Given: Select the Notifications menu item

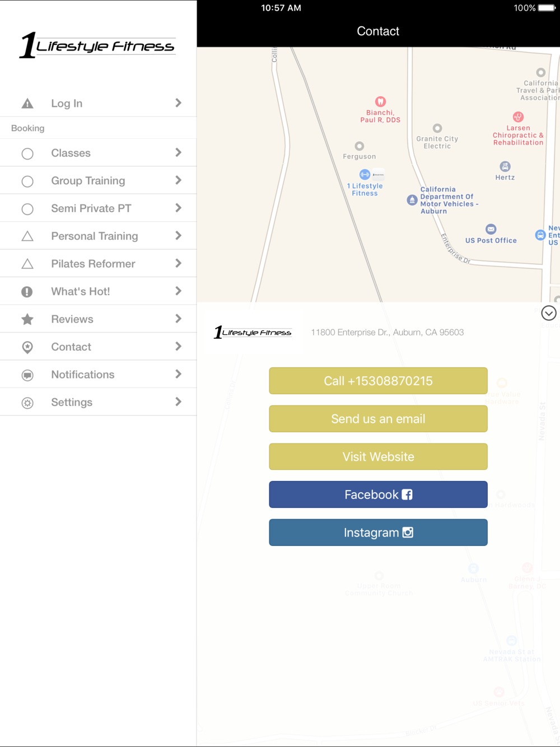Looking at the screenshot, I should (x=98, y=375).
